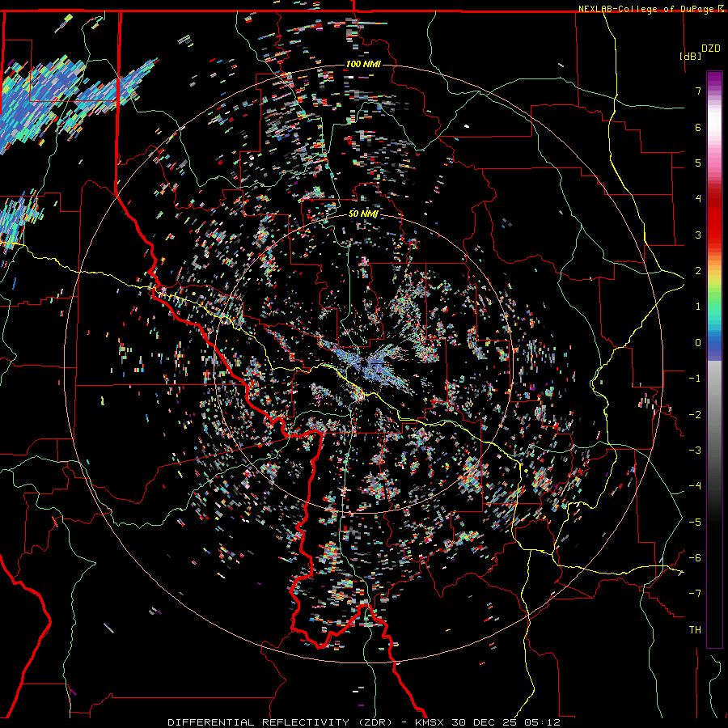Click the "KMSX" station identifier
The image size is (728, 728).
point(429,722)
